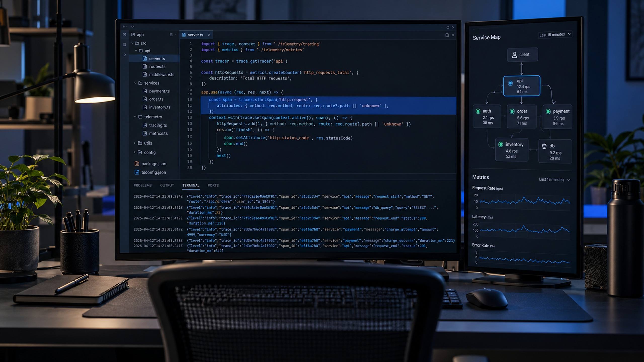
Task: Switch to the OUTPUT panel tab
Action: tap(167, 186)
